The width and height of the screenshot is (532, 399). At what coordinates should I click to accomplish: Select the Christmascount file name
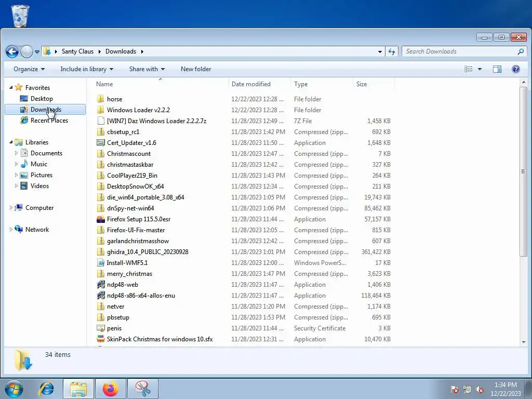[x=129, y=153]
